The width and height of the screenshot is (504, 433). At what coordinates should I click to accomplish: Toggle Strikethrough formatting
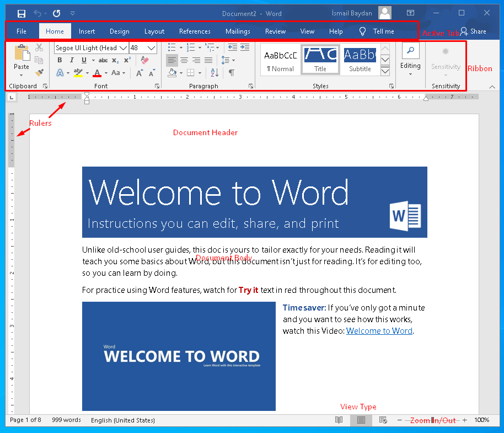pos(103,60)
